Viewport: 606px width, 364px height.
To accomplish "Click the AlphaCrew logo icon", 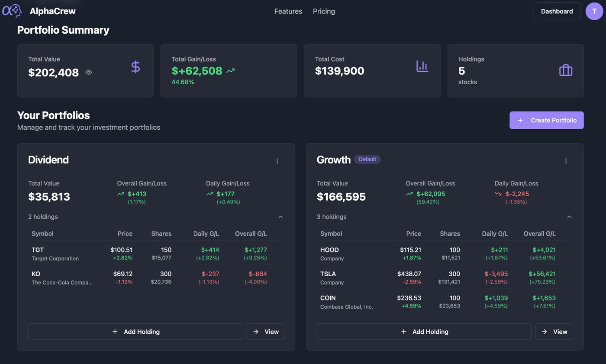I will (11, 11).
